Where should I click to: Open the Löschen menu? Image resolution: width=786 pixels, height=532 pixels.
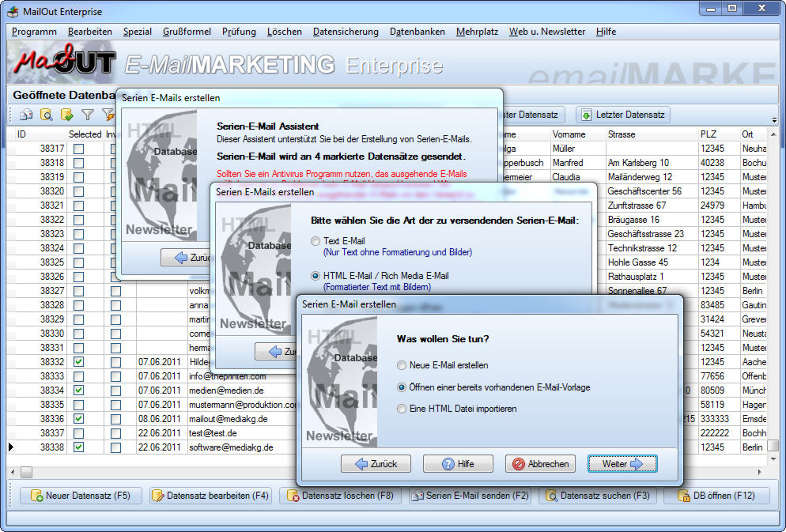(284, 32)
